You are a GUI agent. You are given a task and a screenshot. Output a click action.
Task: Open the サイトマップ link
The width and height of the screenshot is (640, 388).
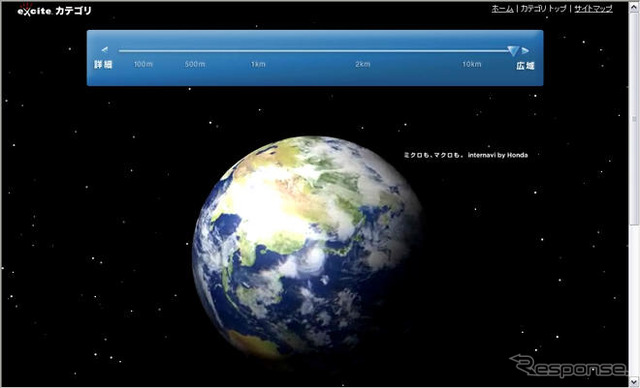[593, 9]
